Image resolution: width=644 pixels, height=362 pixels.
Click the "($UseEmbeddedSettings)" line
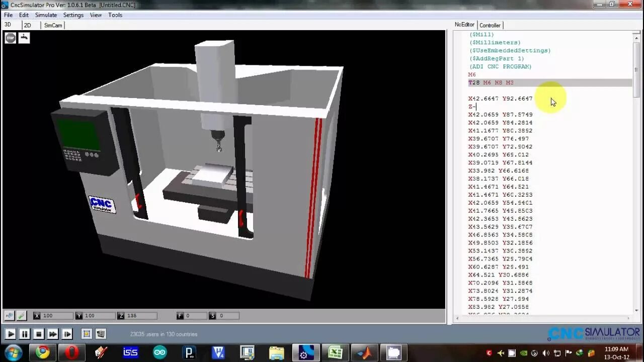[510, 50]
